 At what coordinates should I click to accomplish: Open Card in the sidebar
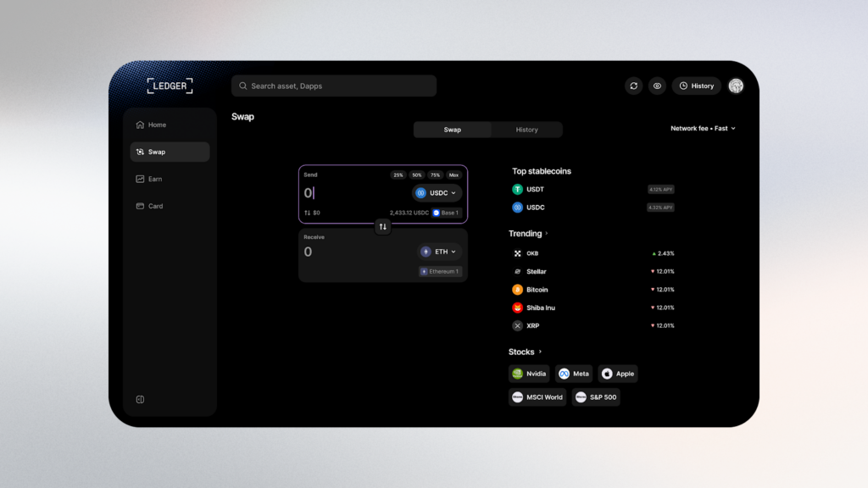coord(155,206)
